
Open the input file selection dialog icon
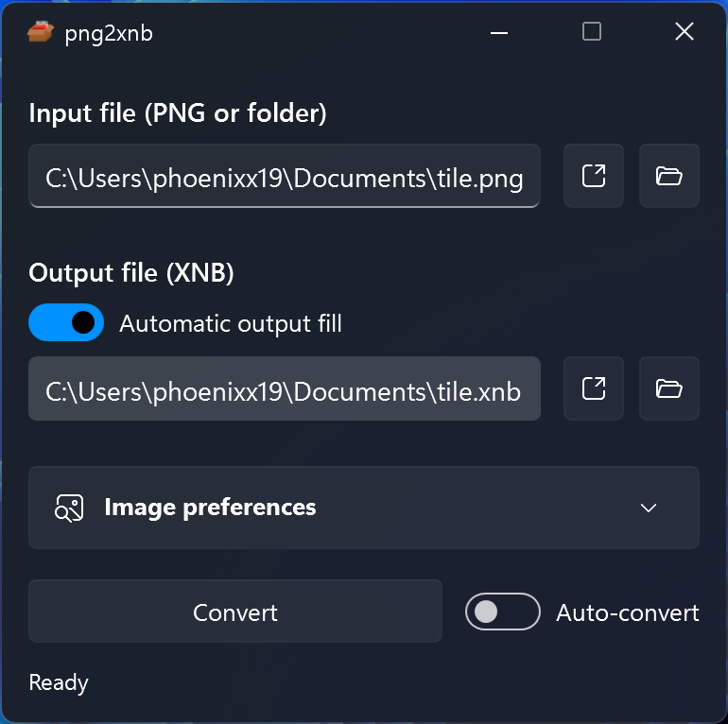(594, 176)
